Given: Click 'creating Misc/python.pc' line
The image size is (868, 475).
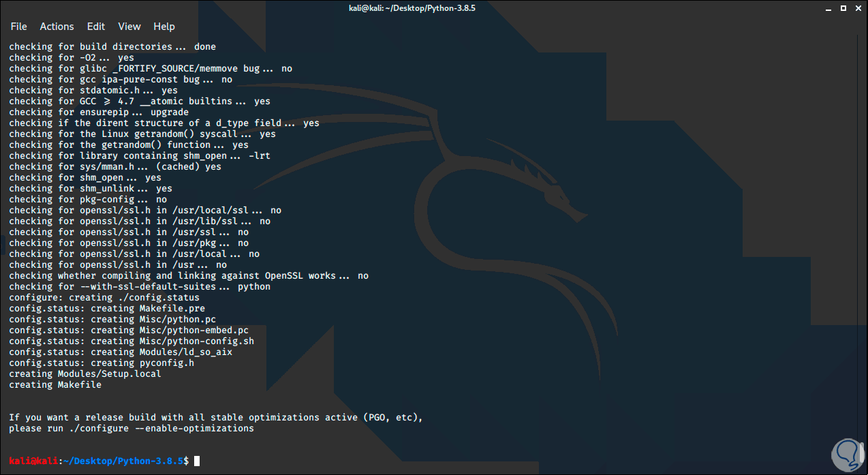Looking at the screenshot, I should coord(112,320).
